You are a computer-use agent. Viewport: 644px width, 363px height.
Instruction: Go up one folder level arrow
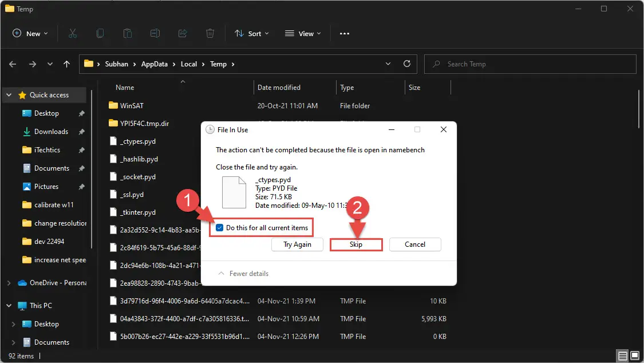click(66, 64)
